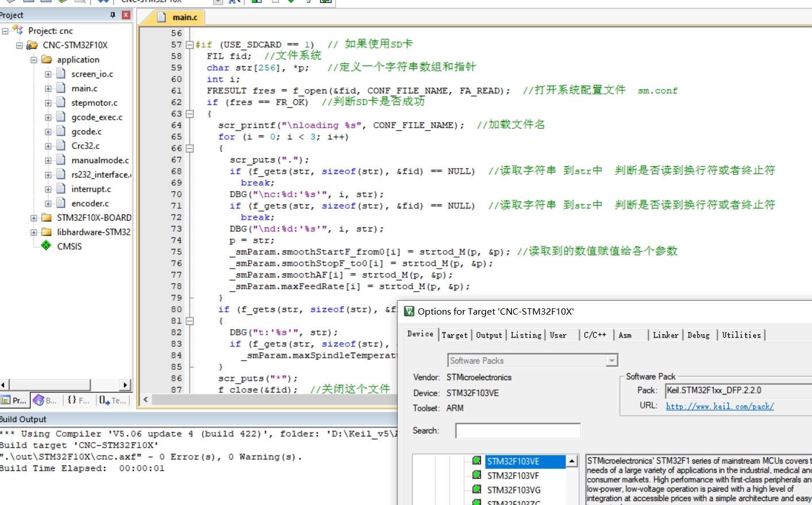812x505 pixels.
Task: Switch to the Linker options tab
Action: pyautogui.click(x=665, y=335)
